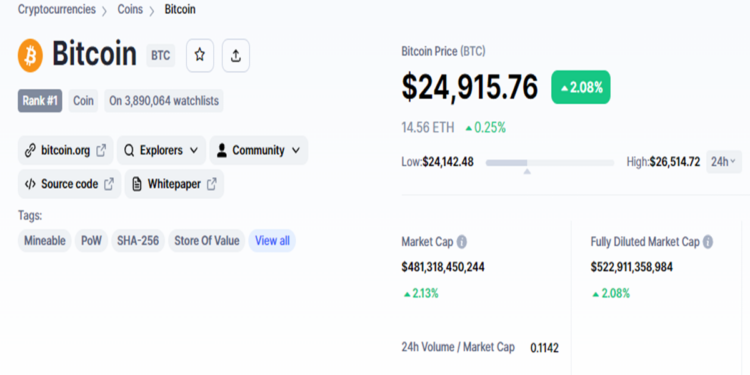Image resolution: width=750 pixels, height=375 pixels.
Task: Click the $481,318,450,244 market cap value
Action: [443, 267]
